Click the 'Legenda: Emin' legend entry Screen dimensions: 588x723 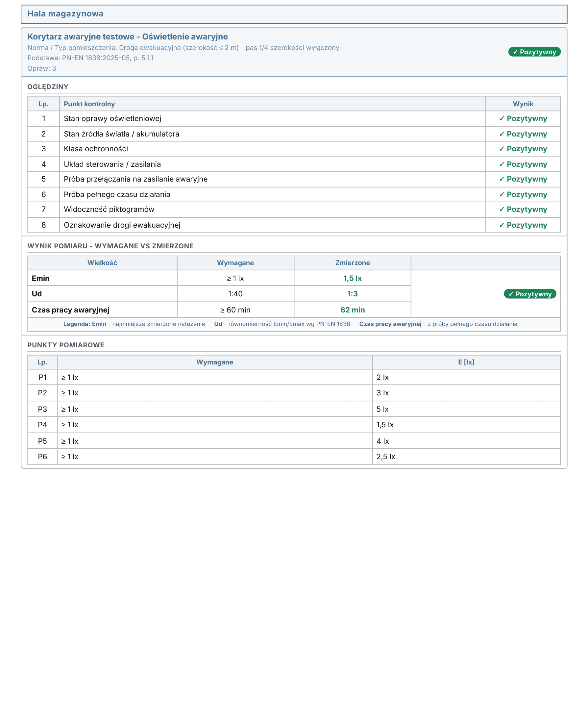tap(134, 324)
